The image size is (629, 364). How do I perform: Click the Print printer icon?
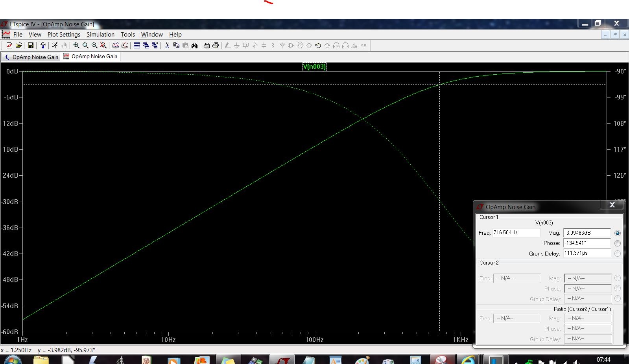(216, 46)
